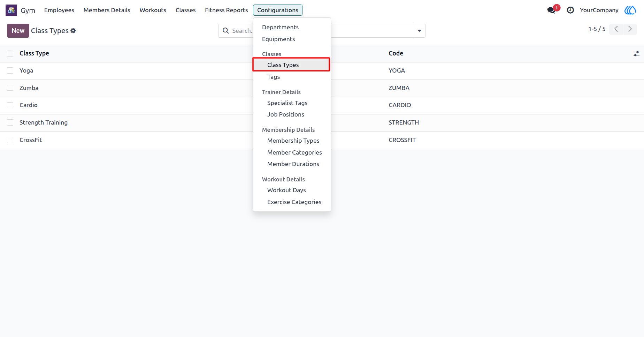
Task: Check the Strength Training row checkbox
Action: (x=10, y=122)
